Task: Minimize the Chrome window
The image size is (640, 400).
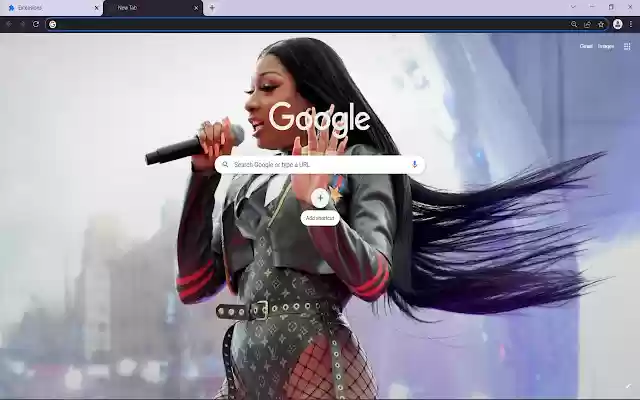Action: (x=592, y=7)
